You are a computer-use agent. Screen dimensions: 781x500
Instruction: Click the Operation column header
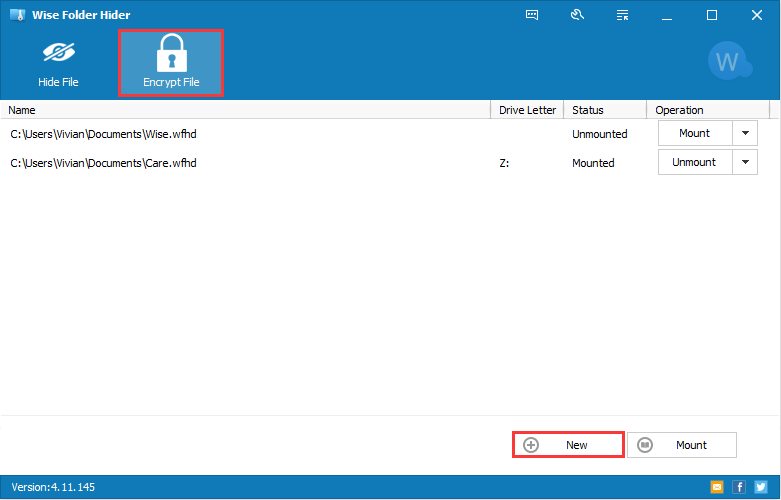[708, 110]
